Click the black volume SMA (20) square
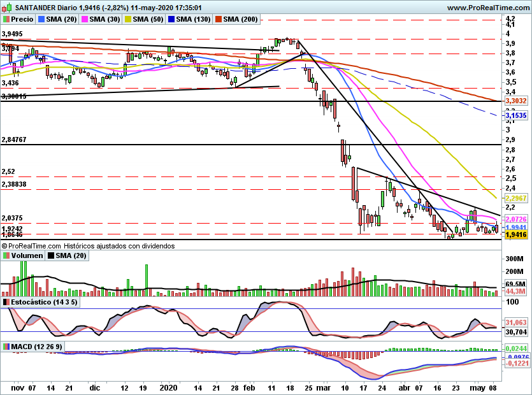Viewport: 532px width, 395px height. (50, 255)
